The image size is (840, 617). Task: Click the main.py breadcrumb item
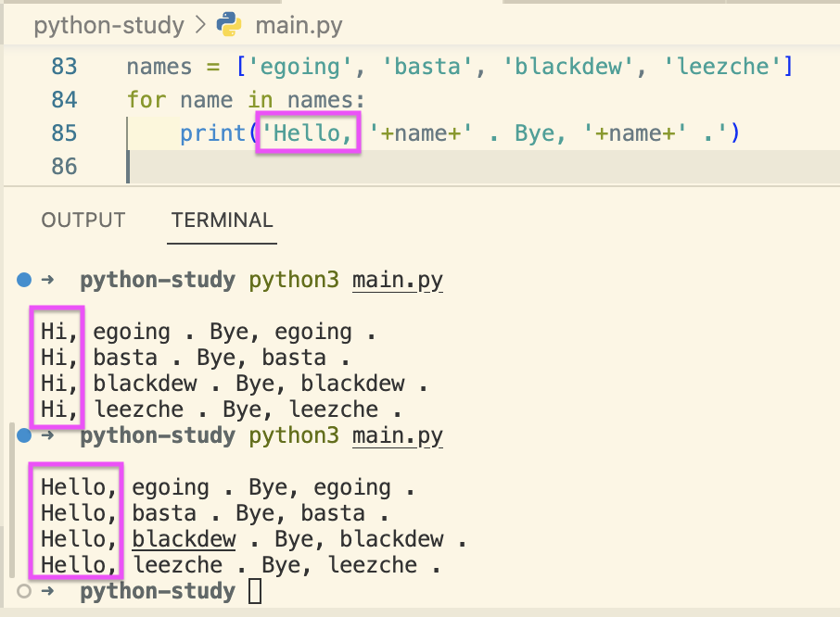click(x=299, y=26)
